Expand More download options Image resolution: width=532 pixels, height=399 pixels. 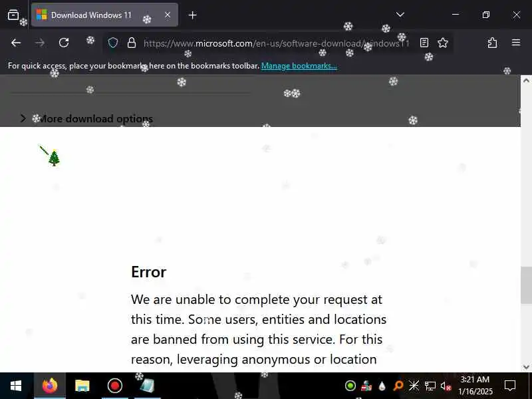coord(86,119)
